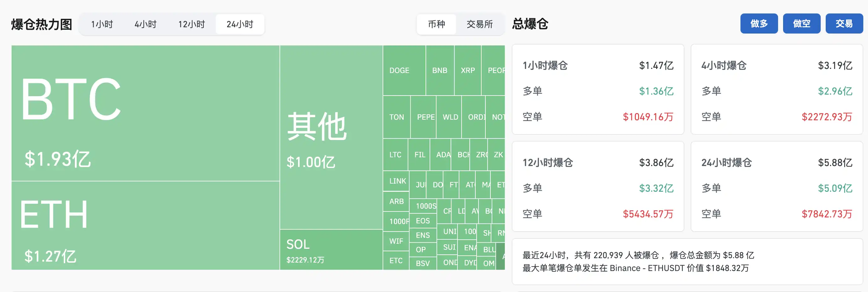This screenshot has height=292, width=868.
Task: Click the ORDI heatmap tile
Action: 473,117
